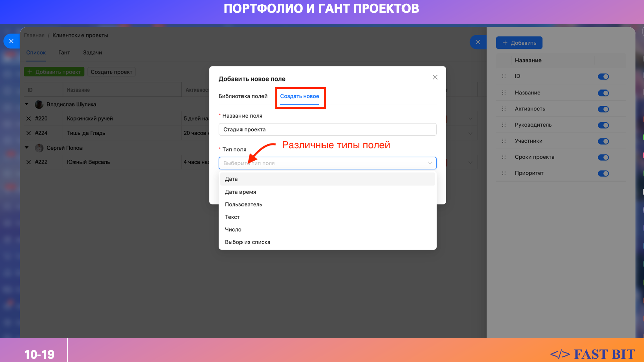Collapse the Сергей Попов group
The height and width of the screenshot is (362, 644).
tap(27, 148)
